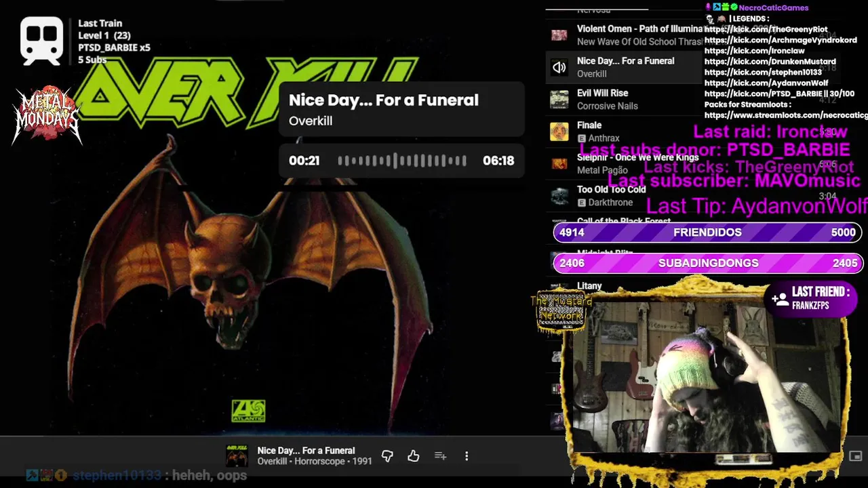Click the 06:18 total duration label
Image resolution: width=868 pixels, height=488 pixels.
pyautogui.click(x=498, y=161)
